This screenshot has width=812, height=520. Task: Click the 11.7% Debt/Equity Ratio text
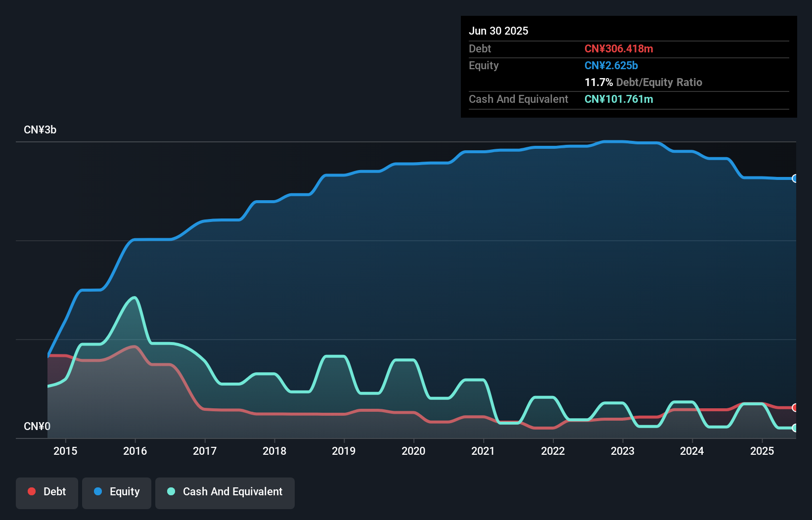pos(643,83)
